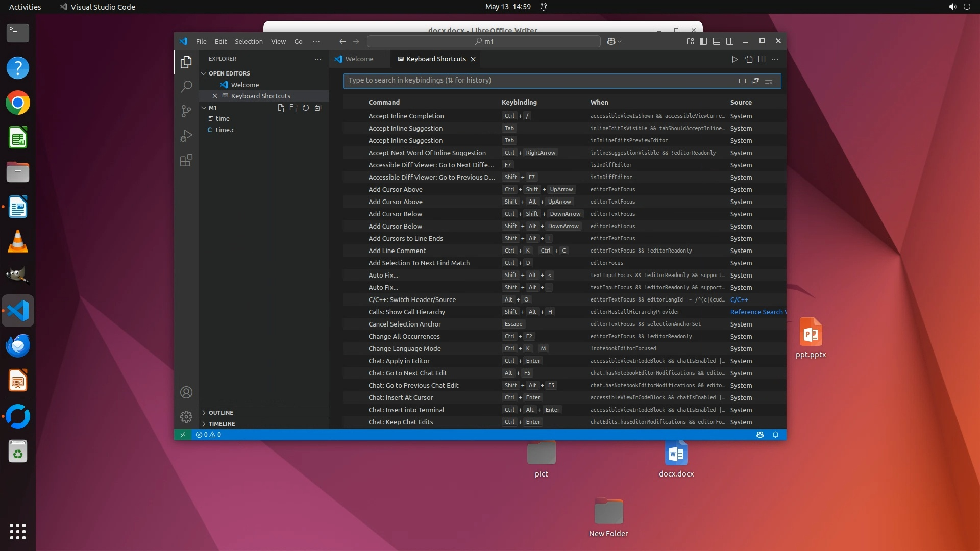Open the Extensions view in activity bar
The height and width of the screenshot is (551, 980).
click(x=186, y=161)
